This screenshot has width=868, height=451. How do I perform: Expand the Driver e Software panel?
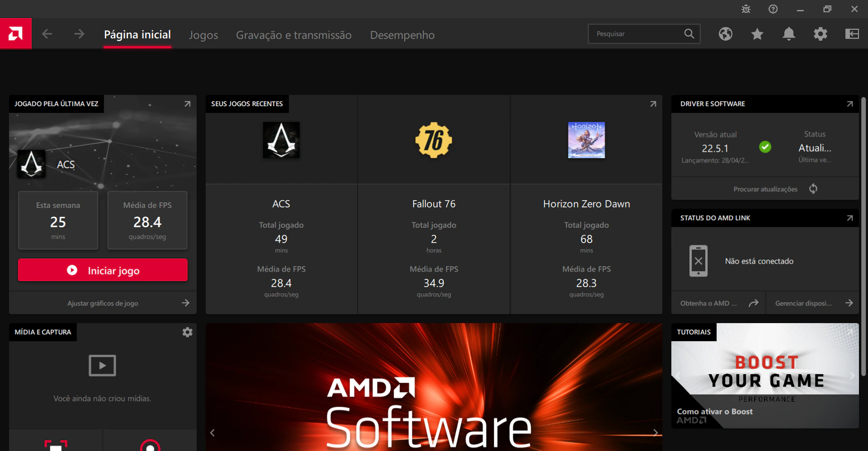(849, 104)
